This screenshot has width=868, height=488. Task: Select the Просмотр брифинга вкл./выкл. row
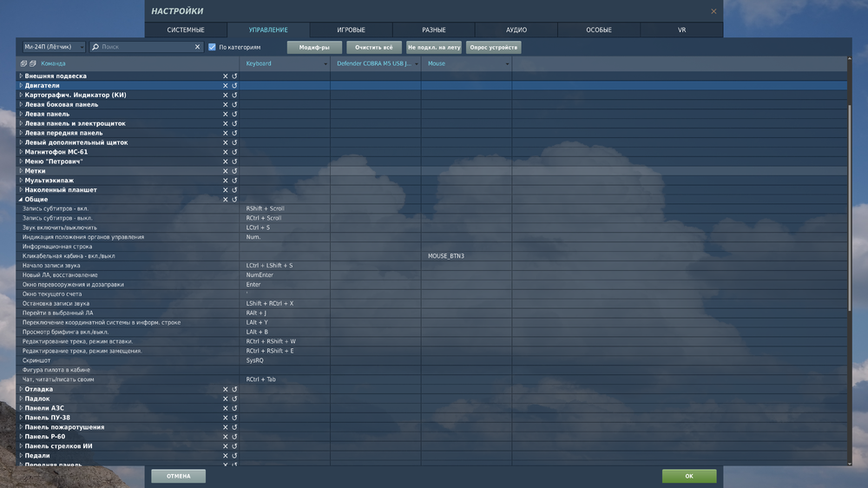pyautogui.click(x=431, y=332)
